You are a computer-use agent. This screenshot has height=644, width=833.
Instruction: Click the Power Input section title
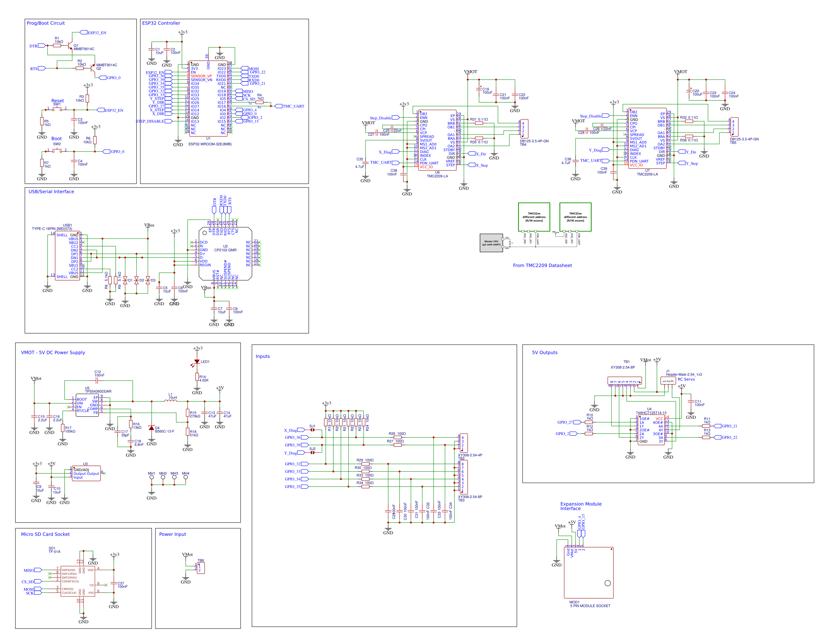(x=173, y=534)
